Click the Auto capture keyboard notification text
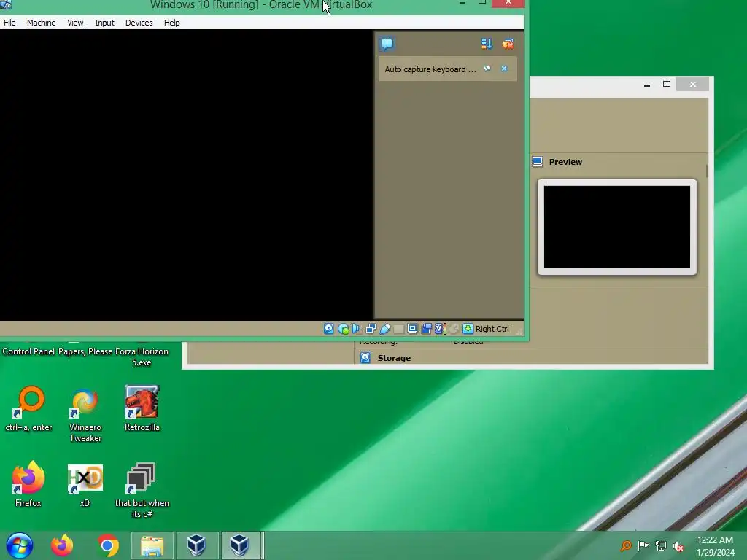The height and width of the screenshot is (560, 747). 430,69
